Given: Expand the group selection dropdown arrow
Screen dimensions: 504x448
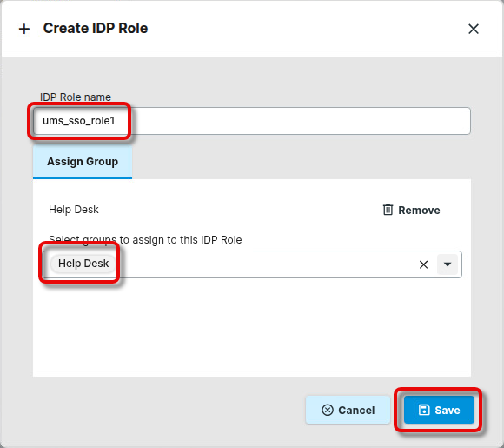Looking at the screenshot, I should click(x=448, y=264).
